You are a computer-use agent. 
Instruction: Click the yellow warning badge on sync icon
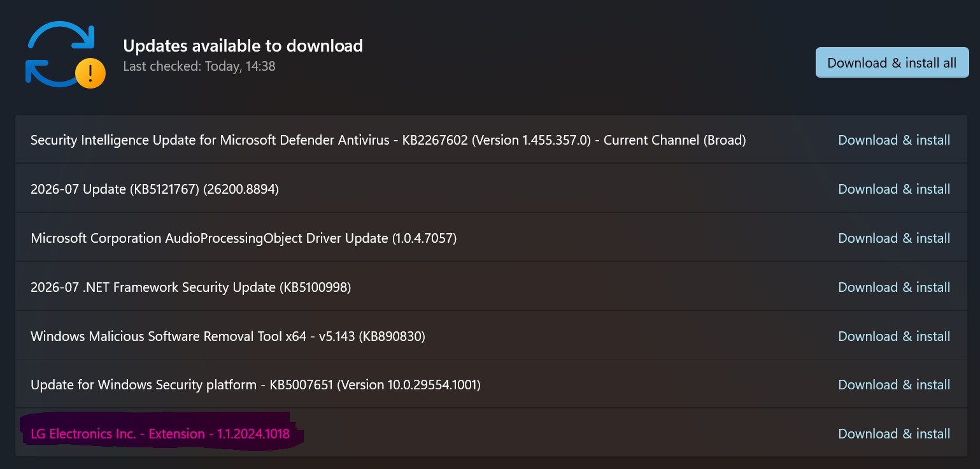90,73
